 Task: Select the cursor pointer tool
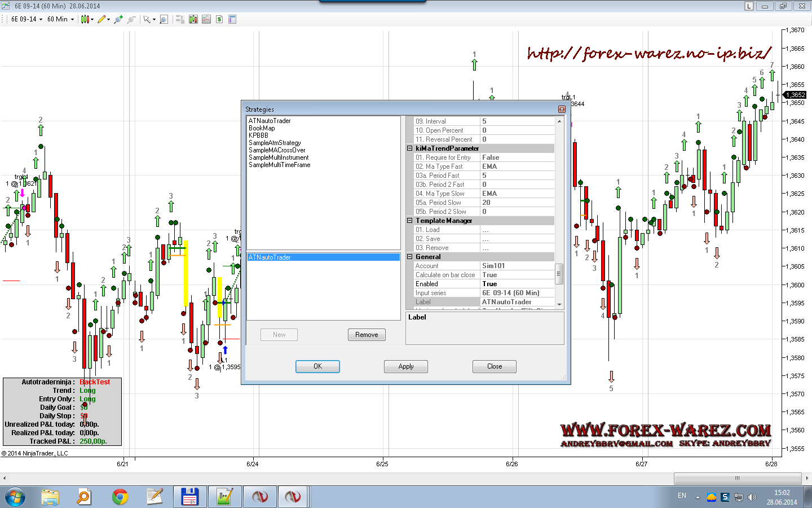click(149, 19)
